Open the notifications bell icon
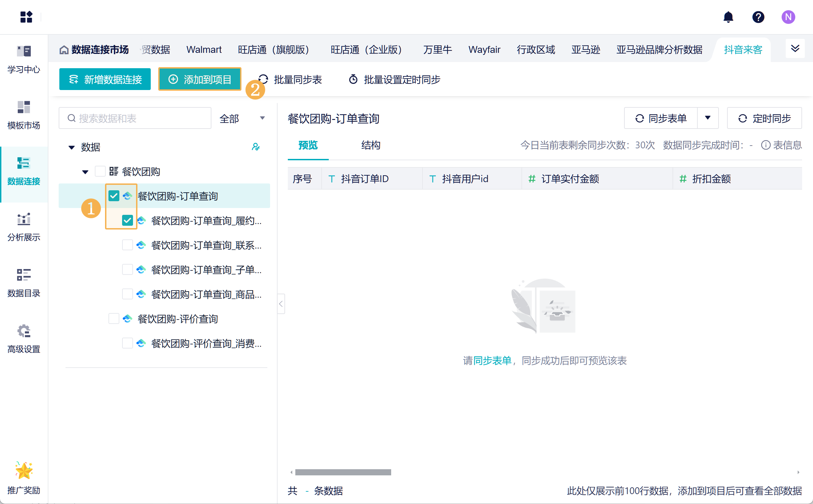The width and height of the screenshot is (813, 504). click(x=728, y=17)
